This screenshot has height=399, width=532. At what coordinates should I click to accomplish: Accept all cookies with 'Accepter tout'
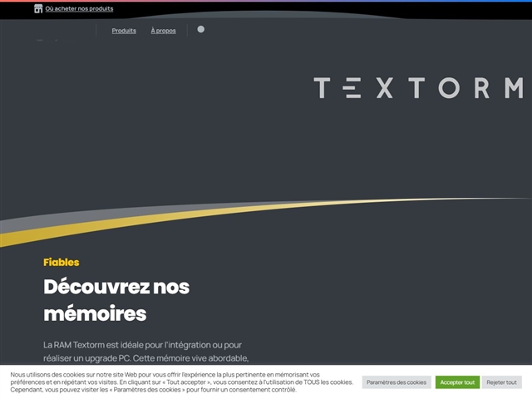coord(457,382)
